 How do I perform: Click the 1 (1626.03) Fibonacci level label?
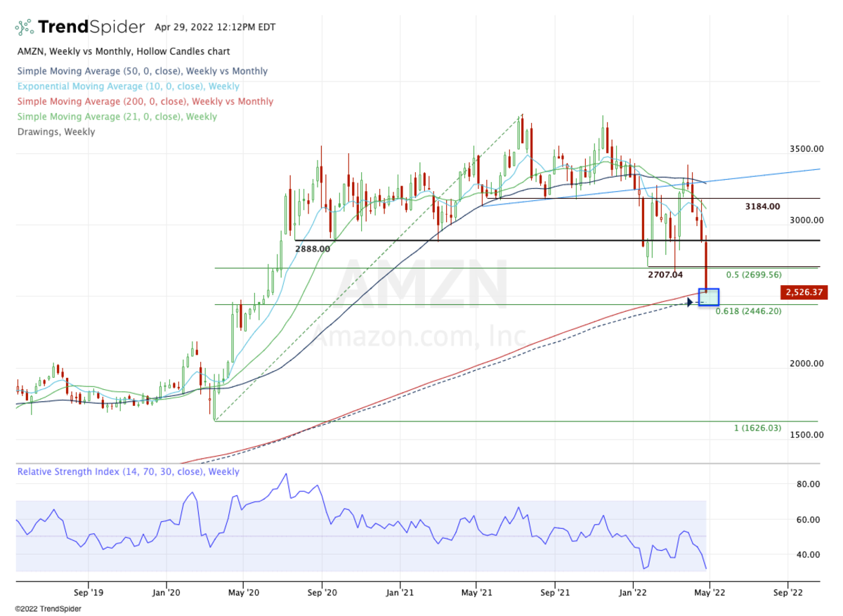tap(757, 428)
